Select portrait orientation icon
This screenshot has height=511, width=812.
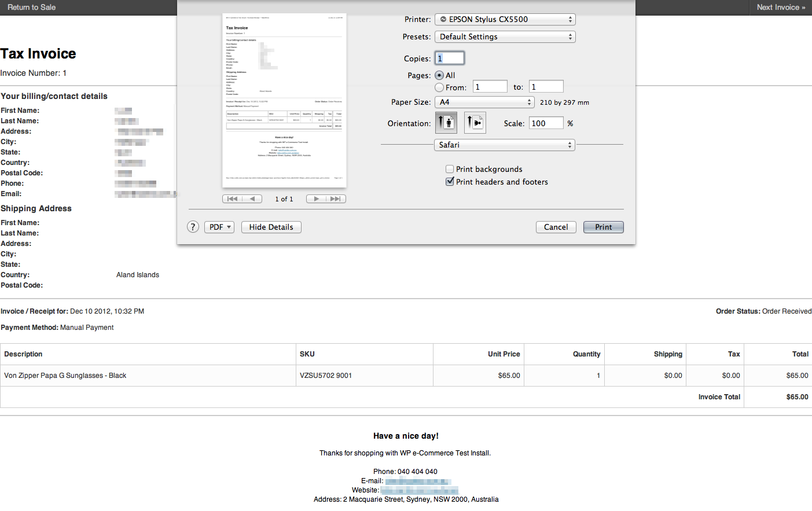point(446,123)
